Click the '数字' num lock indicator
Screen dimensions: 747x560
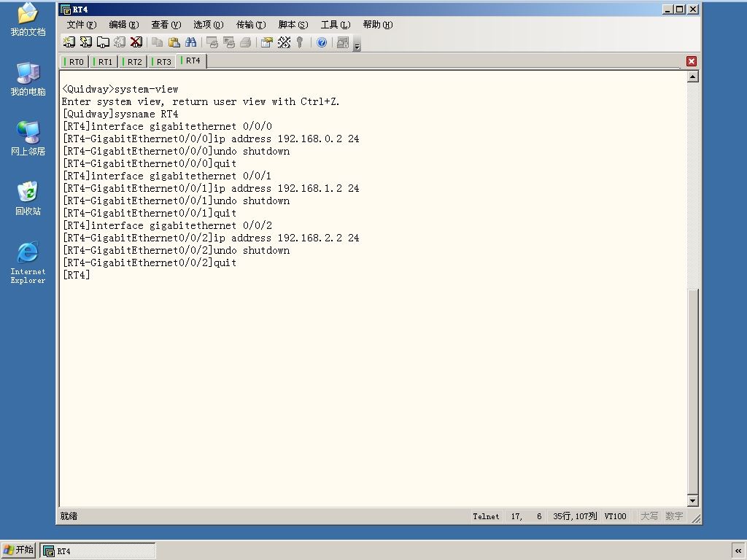674,516
